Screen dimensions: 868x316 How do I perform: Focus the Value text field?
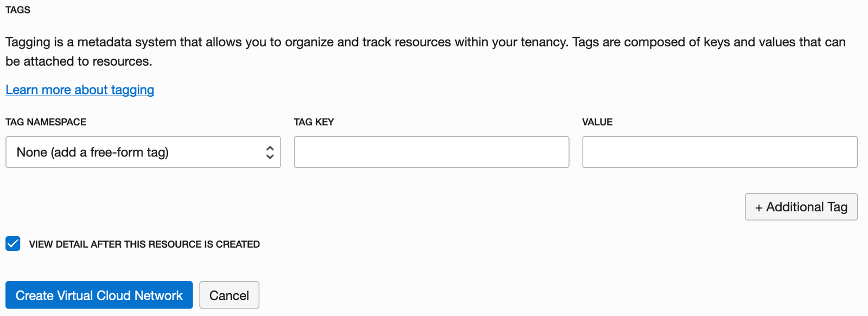719,152
